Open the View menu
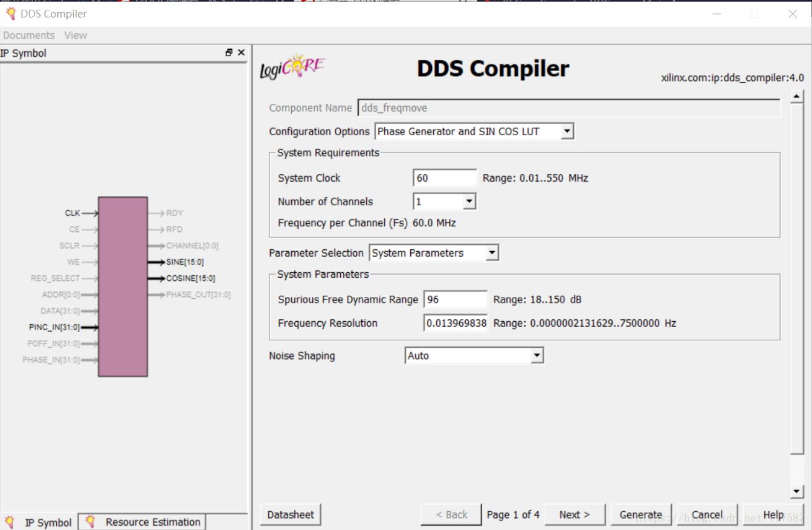Screen dimensions: 812x530 click(x=75, y=35)
